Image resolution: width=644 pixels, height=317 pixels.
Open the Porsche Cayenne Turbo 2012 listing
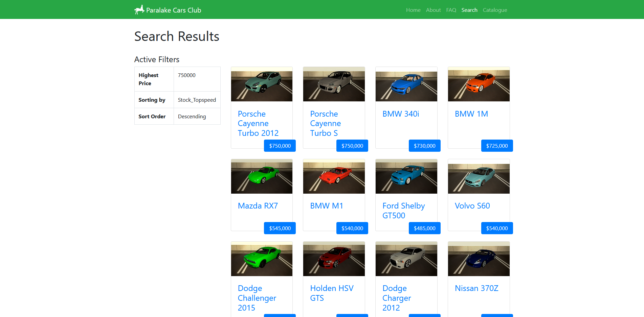258,123
